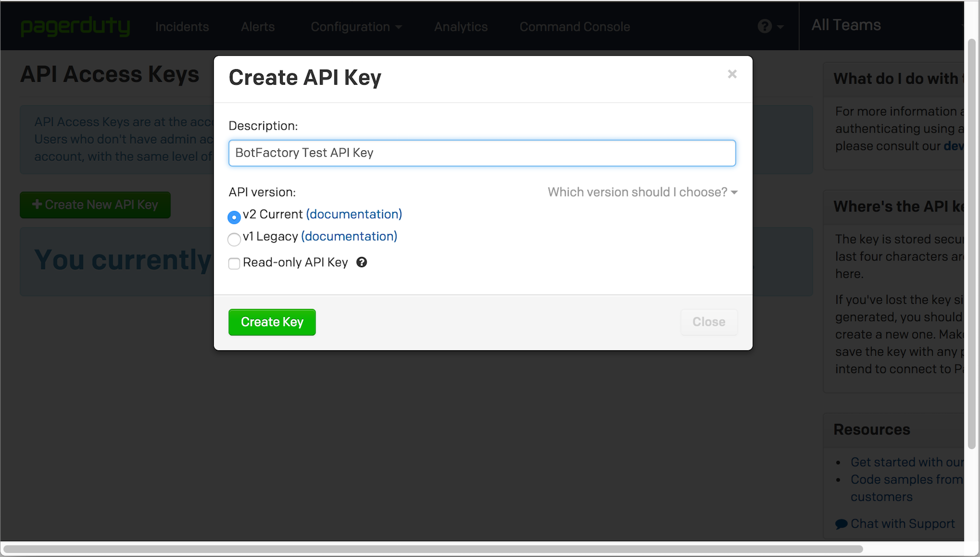Close the Create API Key dialog with X
This screenshot has width=980, height=557.
[x=732, y=74]
